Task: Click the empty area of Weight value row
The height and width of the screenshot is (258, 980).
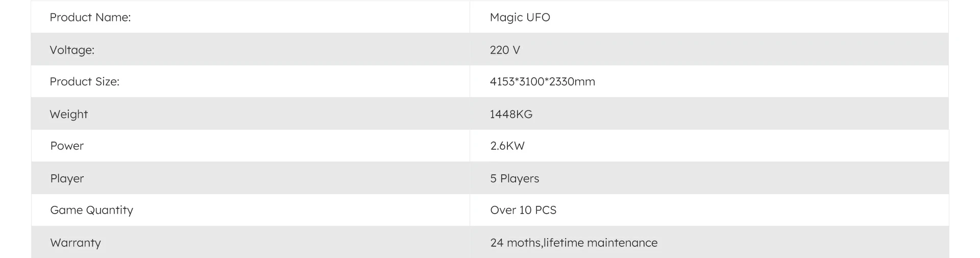Action: tap(740, 113)
